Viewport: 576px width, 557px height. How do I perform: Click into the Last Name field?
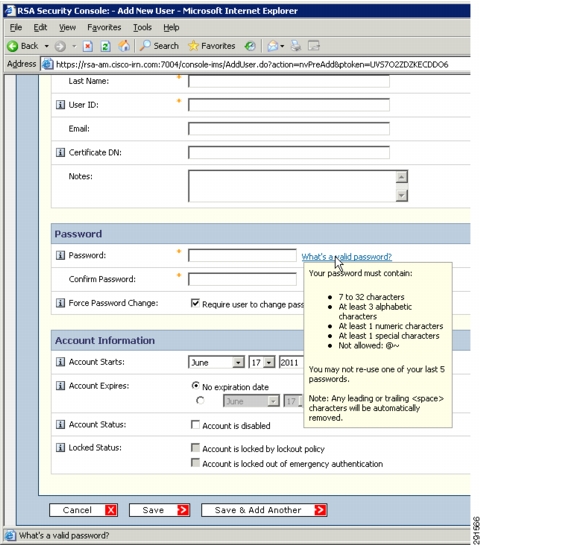click(x=289, y=81)
